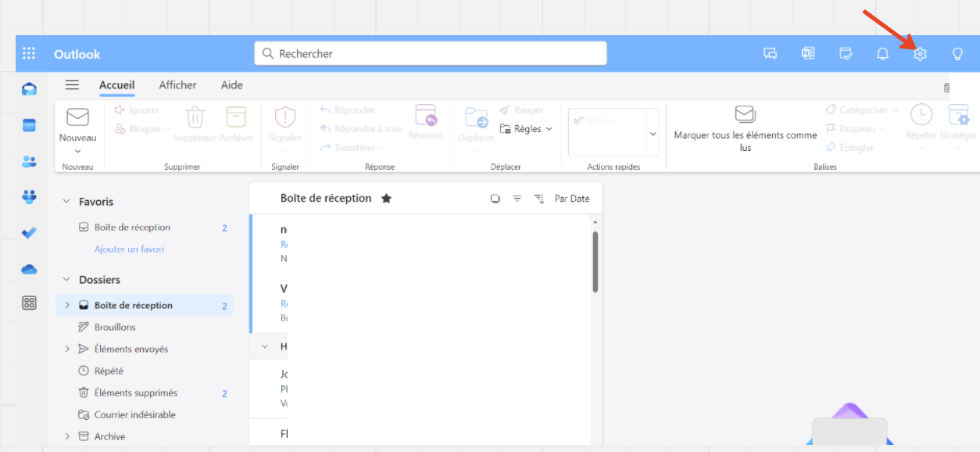This screenshot has width=980, height=452.
Task: Open the People contacts app
Action: pos(29,162)
